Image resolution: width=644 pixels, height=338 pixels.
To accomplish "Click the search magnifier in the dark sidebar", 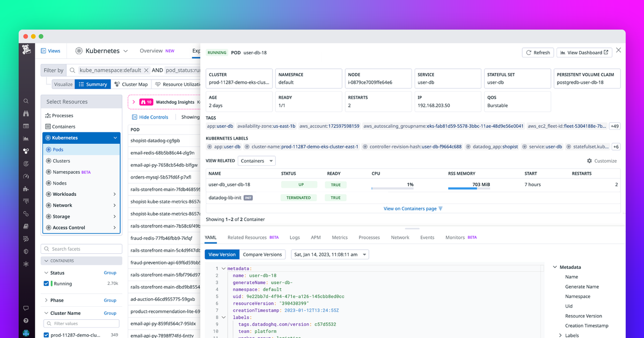I will pyautogui.click(x=26, y=101).
